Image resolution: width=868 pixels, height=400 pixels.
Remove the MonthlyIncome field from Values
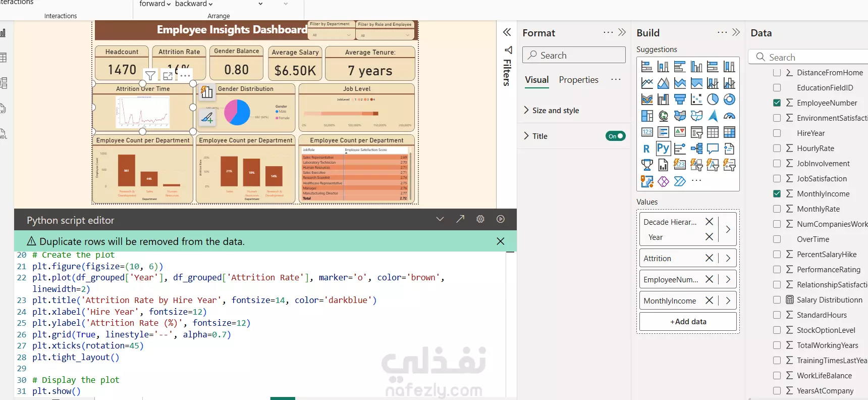tap(709, 301)
